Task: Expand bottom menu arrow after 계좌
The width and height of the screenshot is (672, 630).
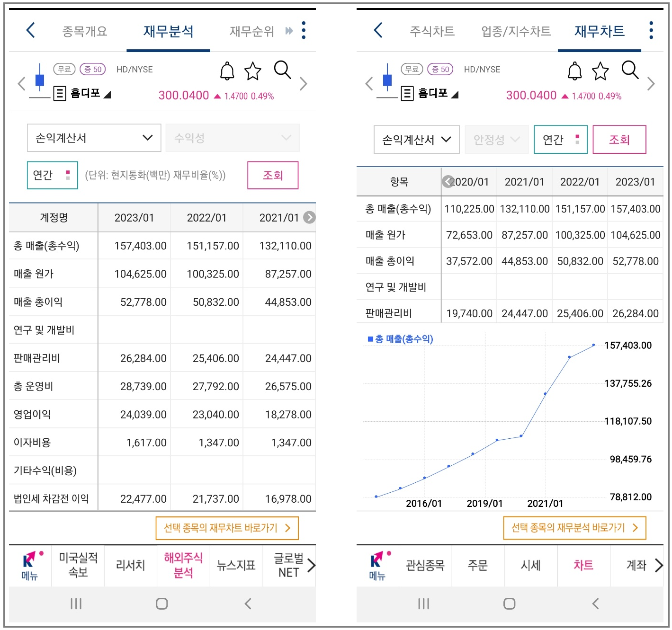Action: 659,565
